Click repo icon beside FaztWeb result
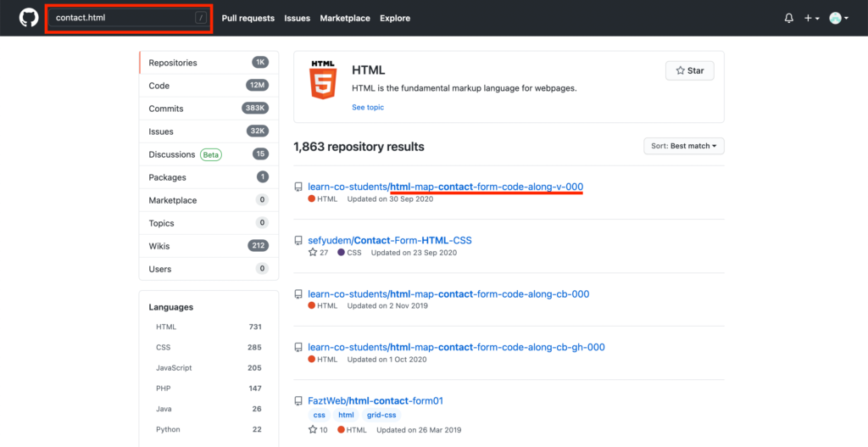 click(298, 401)
